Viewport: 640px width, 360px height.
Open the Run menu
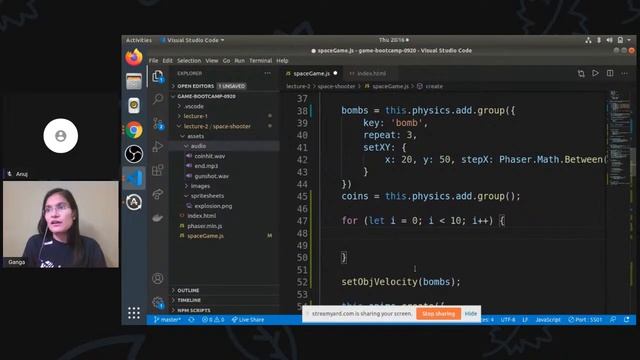[240, 60]
